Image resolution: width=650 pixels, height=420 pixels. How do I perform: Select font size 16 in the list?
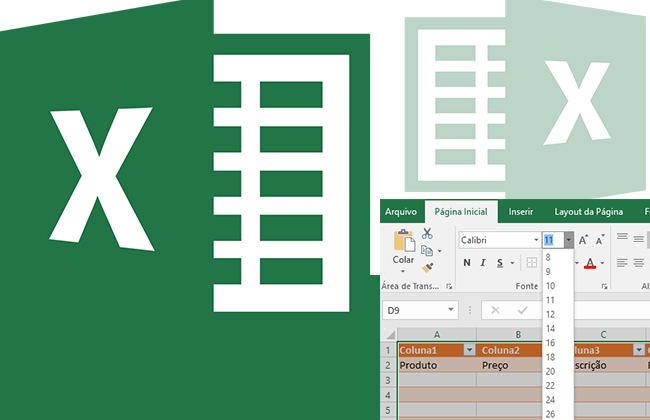pyautogui.click(x=558, y=343)
